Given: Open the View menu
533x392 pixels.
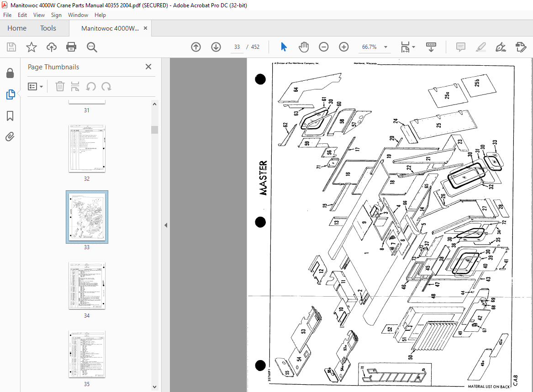Looking at the screenshot, I should coord(39,15).
